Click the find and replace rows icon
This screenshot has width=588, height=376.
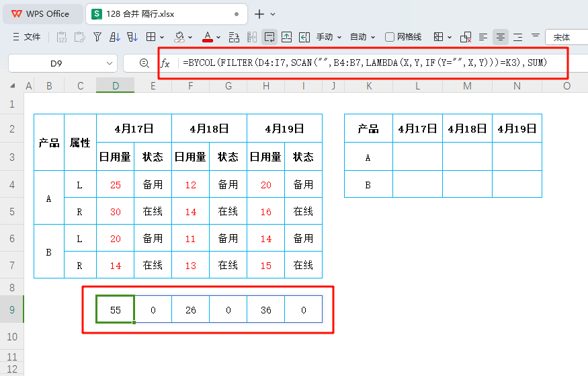(234, 37)
